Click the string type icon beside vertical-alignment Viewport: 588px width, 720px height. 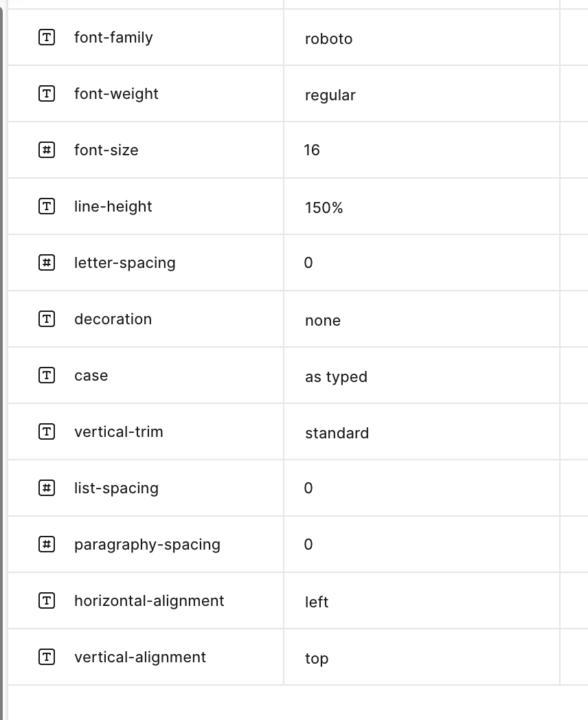click(46, 657)
